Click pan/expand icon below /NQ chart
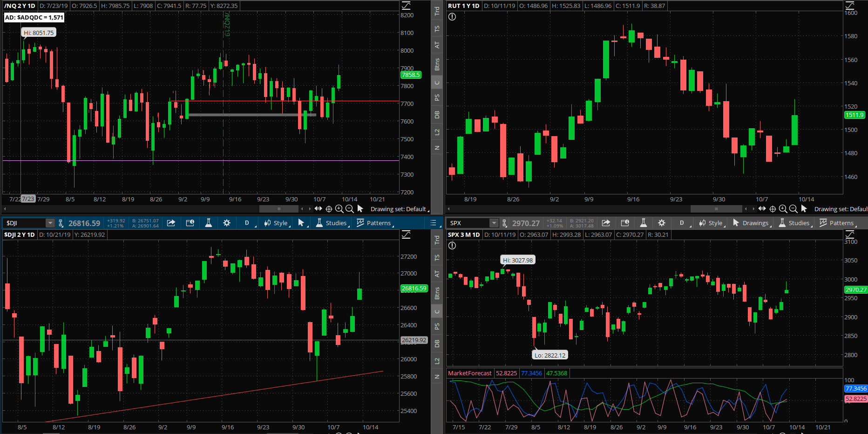The height and width of the screenshot is (434, 868). pyautogui.click(x=319, y=209)
